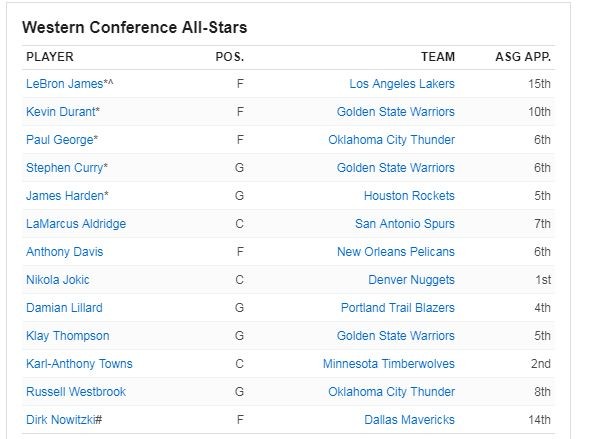Open Los Angeles Lakers team link
This screenshot has height=439, width=601.
(x=402, y=84)
